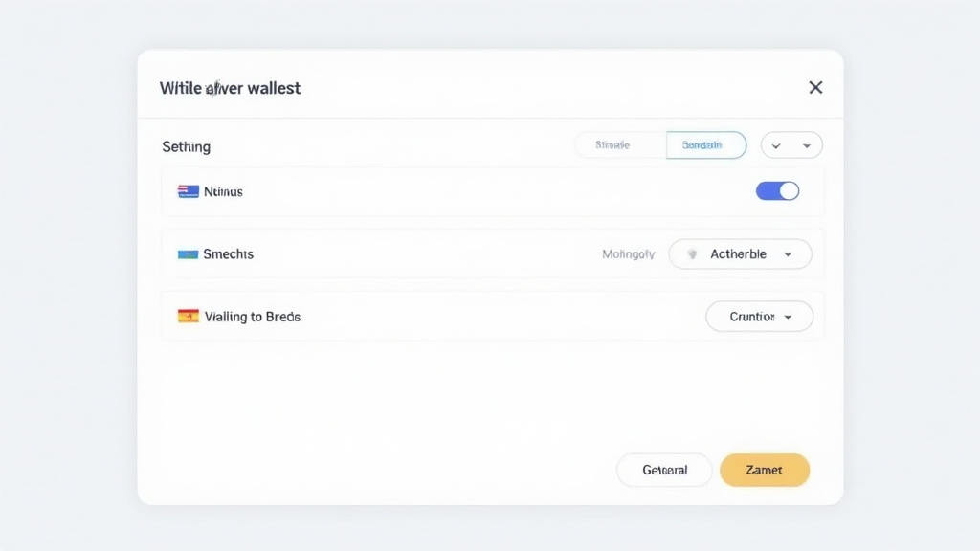Click the blue flag icon beside Smechts
The width and height of the screenshot is (980, 551).
[x=188, y=254]
